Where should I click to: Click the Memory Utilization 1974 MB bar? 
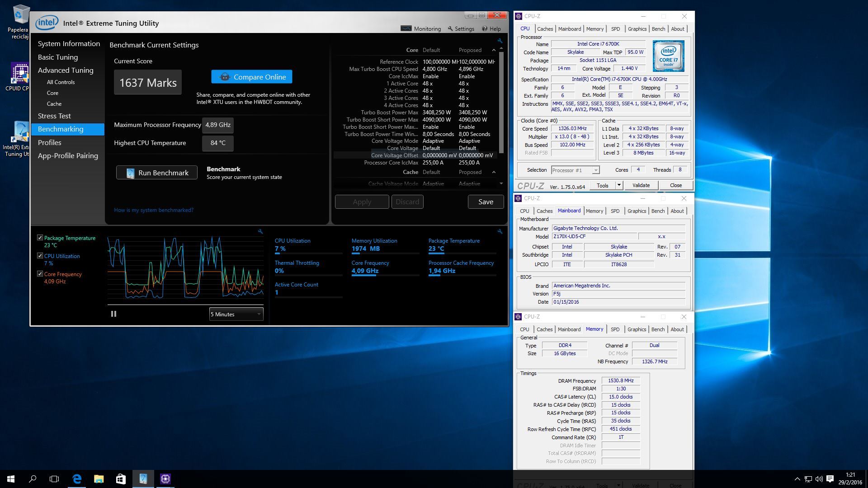point(385,253)
